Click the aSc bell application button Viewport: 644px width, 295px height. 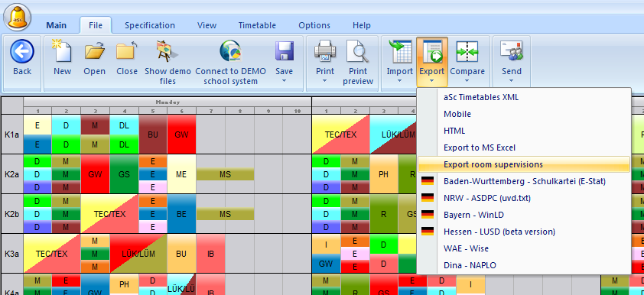click(x=18, y=18)
